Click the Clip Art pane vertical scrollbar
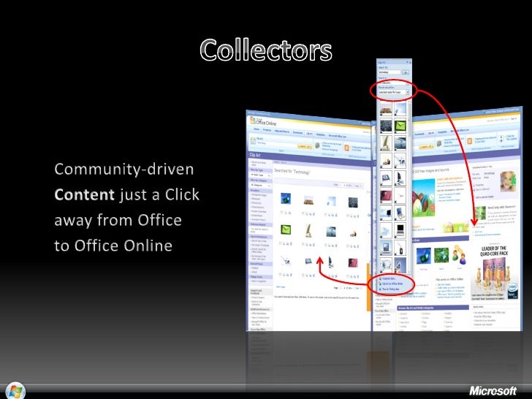This screenshot has height=399, width=532. tap(408, 186)
